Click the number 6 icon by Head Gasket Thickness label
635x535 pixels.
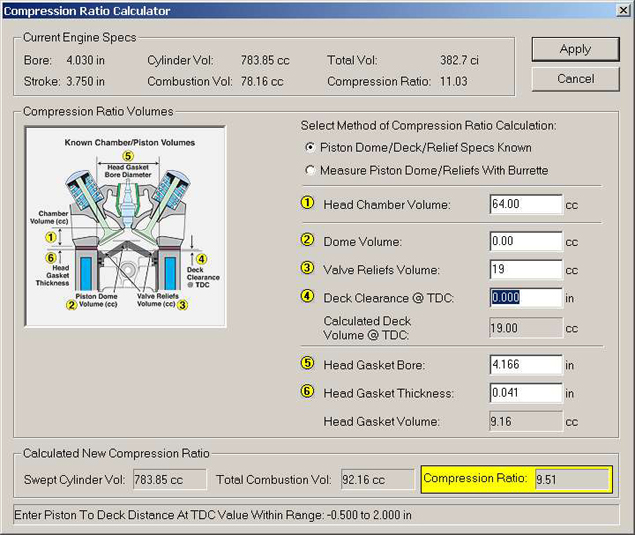[308, 392]
